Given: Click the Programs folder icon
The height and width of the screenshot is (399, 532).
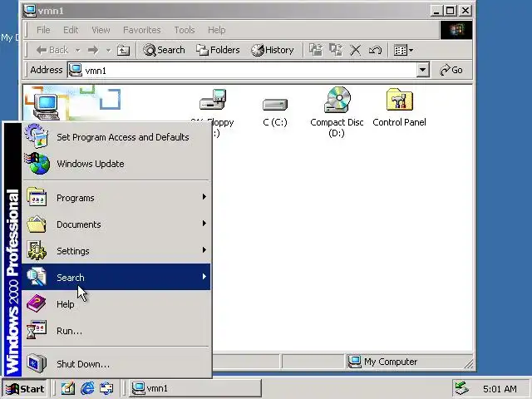Looking at the screenshot, I should click(37, 197).
